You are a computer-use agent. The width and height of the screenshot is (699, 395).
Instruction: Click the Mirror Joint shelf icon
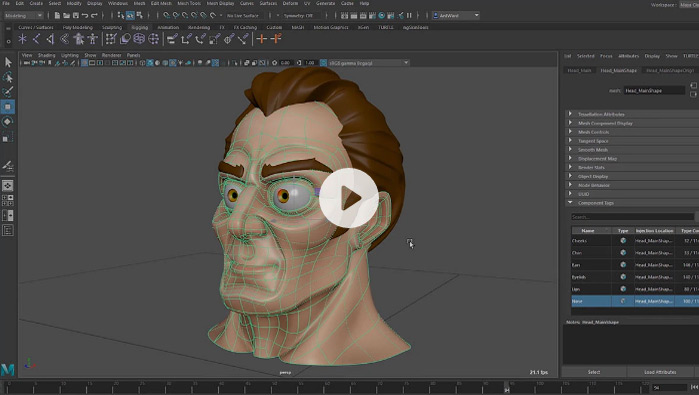50,39
